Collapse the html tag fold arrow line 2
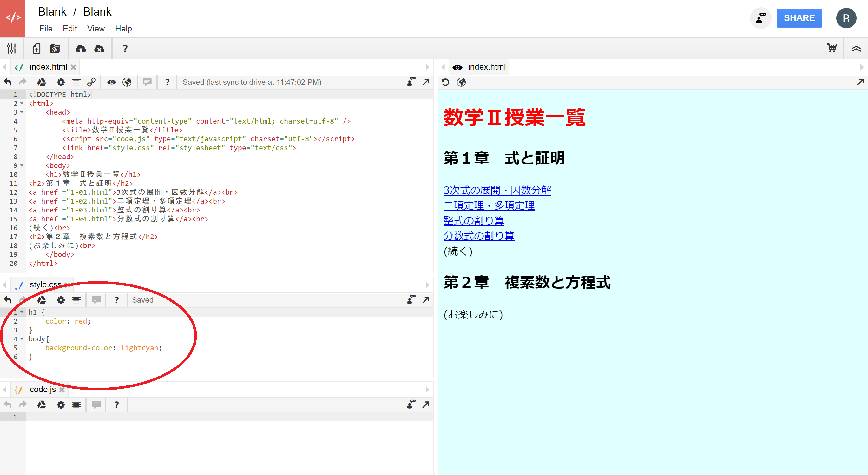This screenshot has height=475, width=868. coord(22,103)
